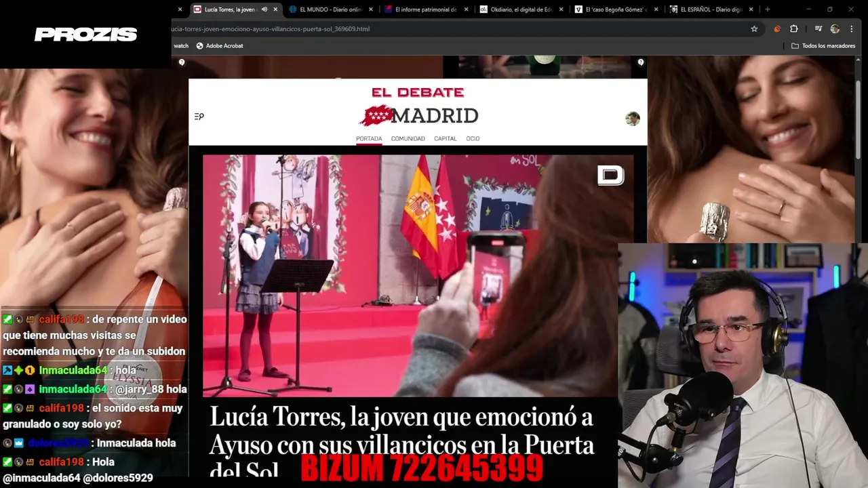868x488 pixels.
Task: Click the left ad info question icon
Action: (x=182, y=62)
